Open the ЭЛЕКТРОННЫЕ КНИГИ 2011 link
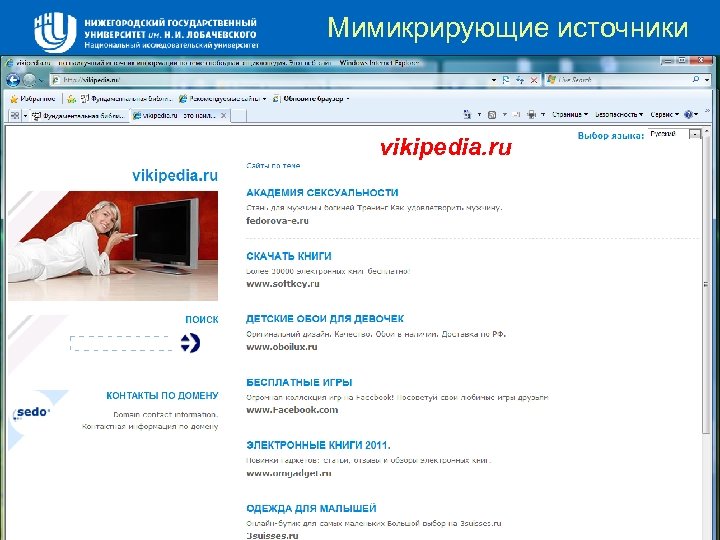 click(318, 445)
